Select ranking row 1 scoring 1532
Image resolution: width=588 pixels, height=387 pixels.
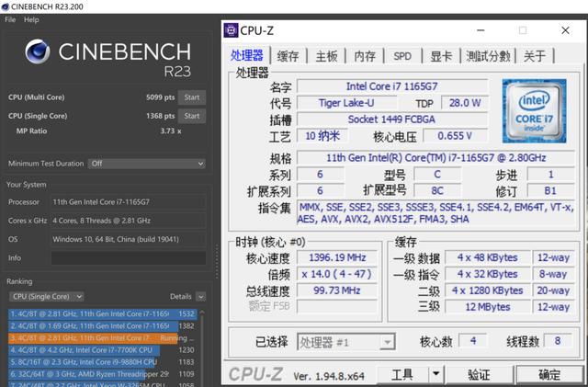pos(102,313)
